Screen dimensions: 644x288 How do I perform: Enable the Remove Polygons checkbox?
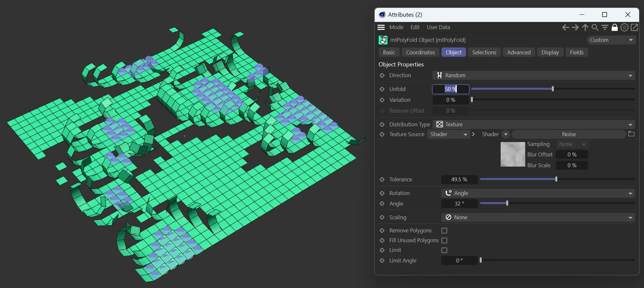(x=444, y=231)
